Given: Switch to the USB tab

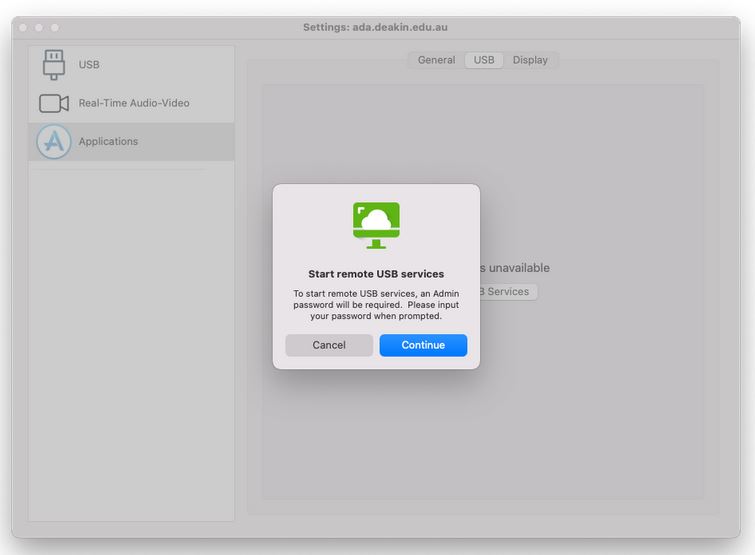Looking at the screenshot, I should click(x=484, y=60).
